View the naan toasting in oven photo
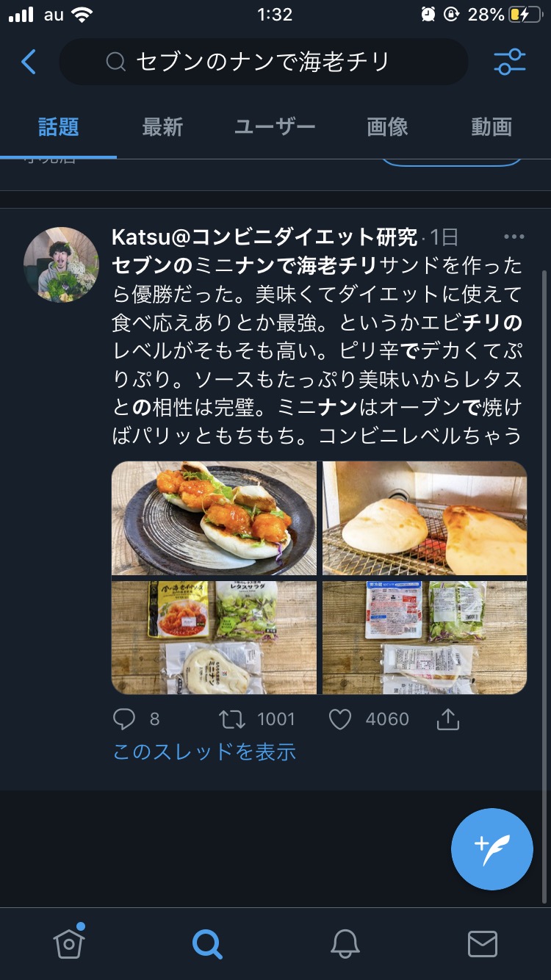The width and height of the screenshot is (551, 980). [x=425, y=518]
